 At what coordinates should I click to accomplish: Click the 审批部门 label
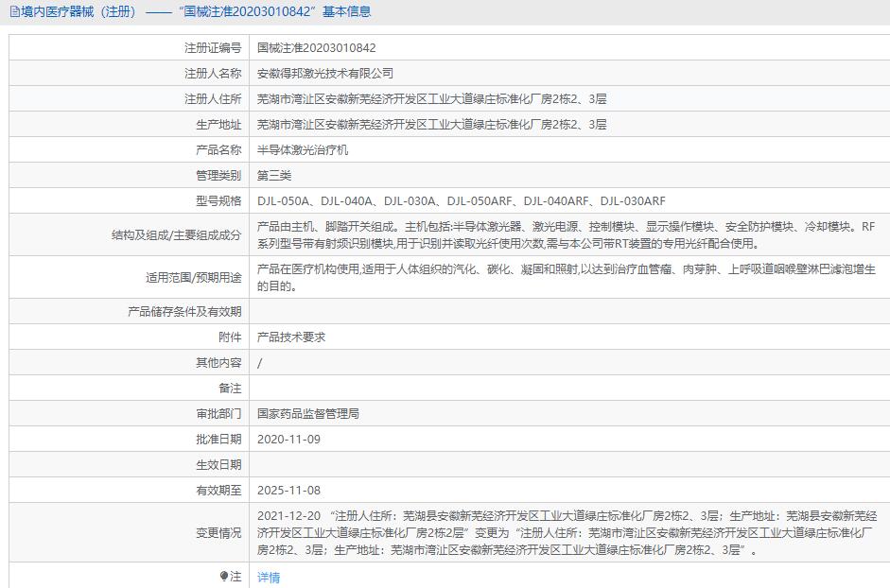pos(218,414)
